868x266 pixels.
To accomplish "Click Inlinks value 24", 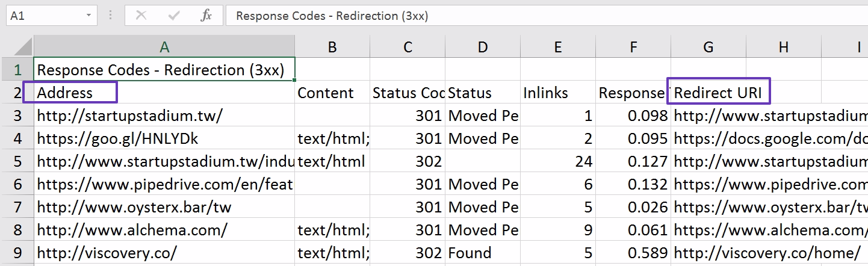I will (x=558, y=161).
